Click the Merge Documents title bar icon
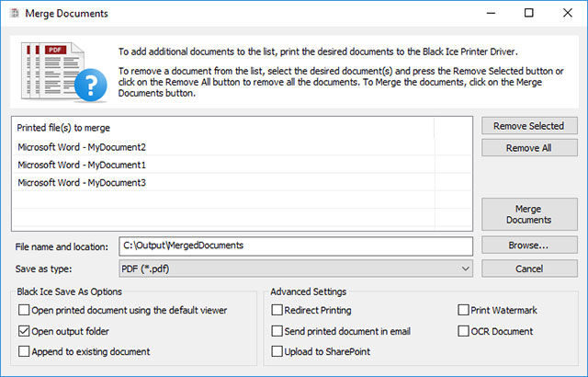This screenshot has width=588, height=377. pos(15,13)
